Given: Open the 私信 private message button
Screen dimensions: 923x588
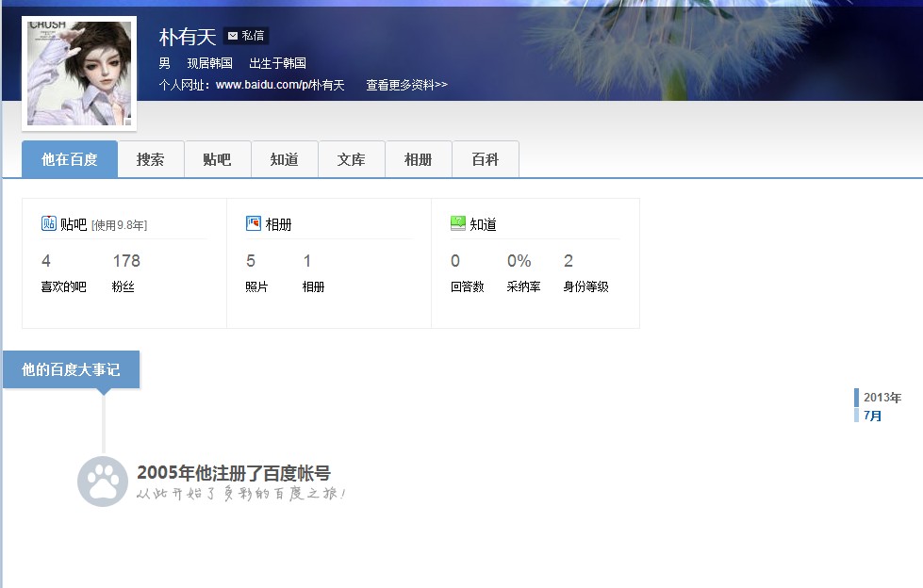Looking at the screenshot, I should click(246, 36).
